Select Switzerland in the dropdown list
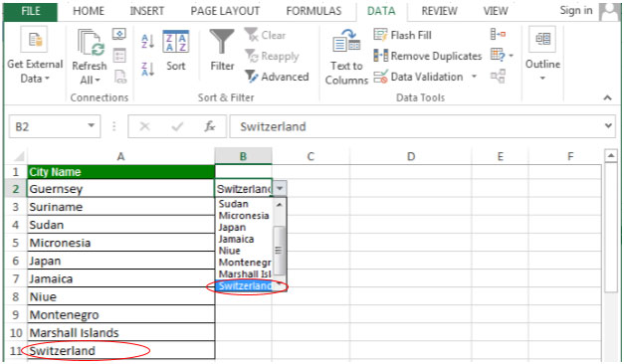 [x=245, y=286]
